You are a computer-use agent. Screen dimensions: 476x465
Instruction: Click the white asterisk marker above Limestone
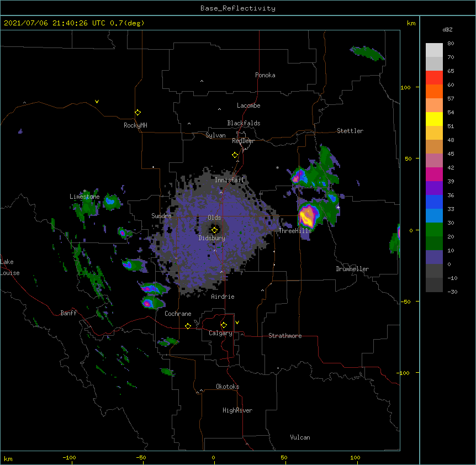click(x=84, y=191)
